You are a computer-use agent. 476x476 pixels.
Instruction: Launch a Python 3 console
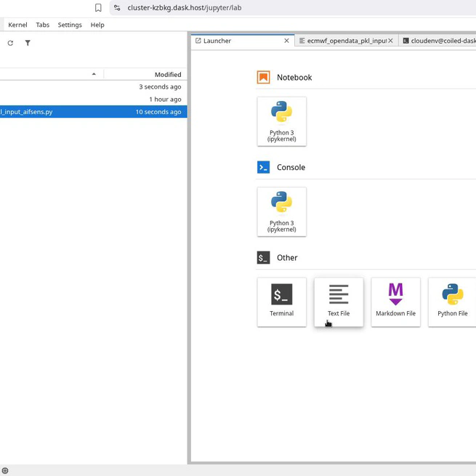tap(281, 211)
